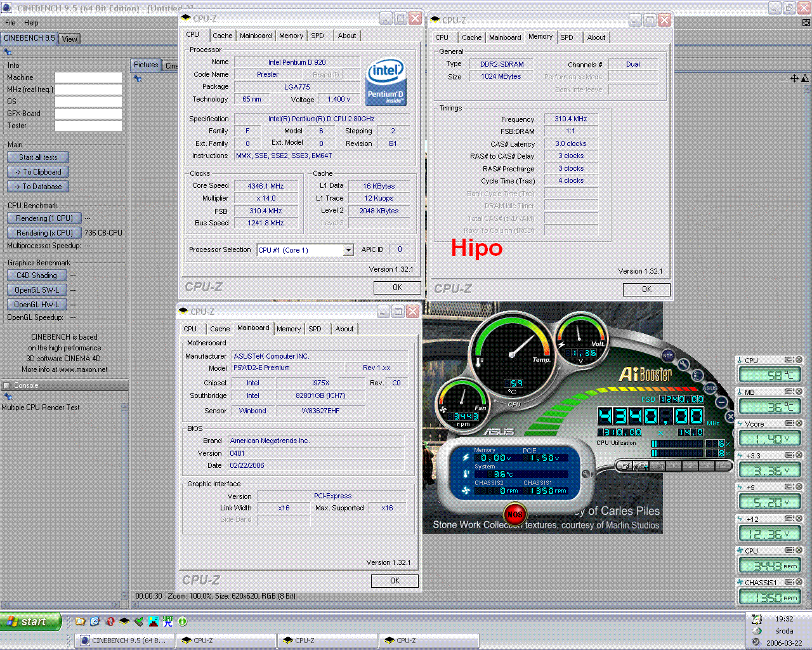The height and width of the screenshot is (650, 812).
Task: Run Rendering (1 CPU) benchmark
Action: (x=44, y=218)
